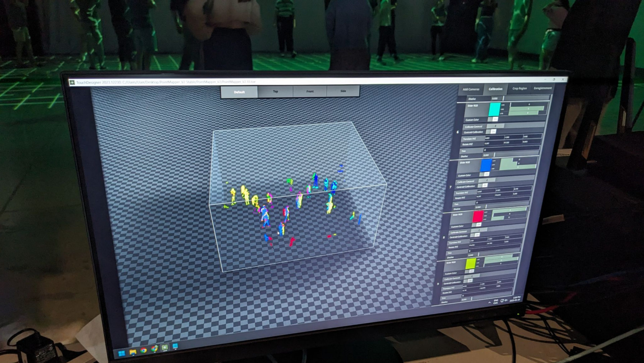
Task: Show hidden system tray icons
Action: (489, 302)
